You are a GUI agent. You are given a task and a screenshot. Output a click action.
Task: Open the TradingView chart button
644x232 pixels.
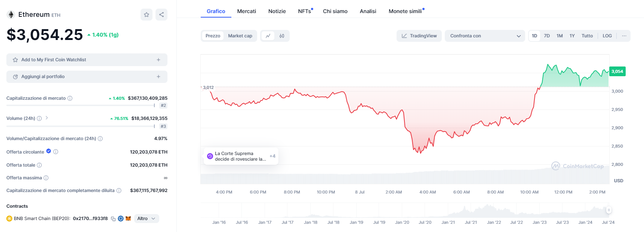tap(419, 36)
